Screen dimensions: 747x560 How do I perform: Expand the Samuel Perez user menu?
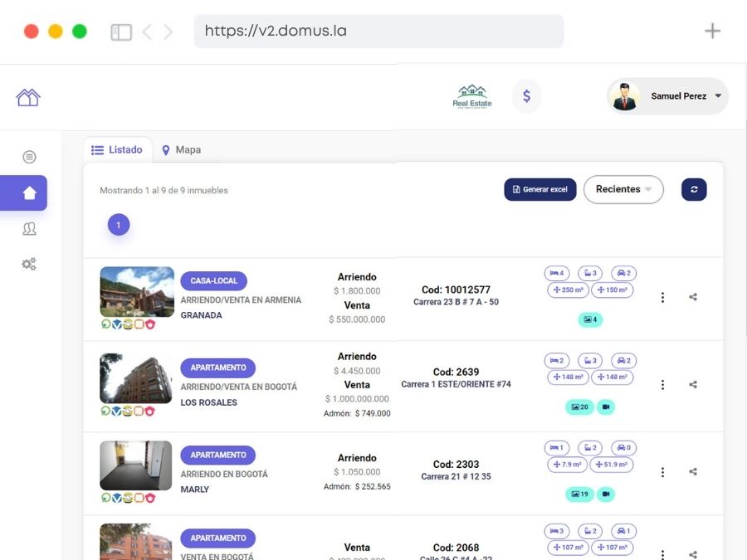tap(668, 96)
